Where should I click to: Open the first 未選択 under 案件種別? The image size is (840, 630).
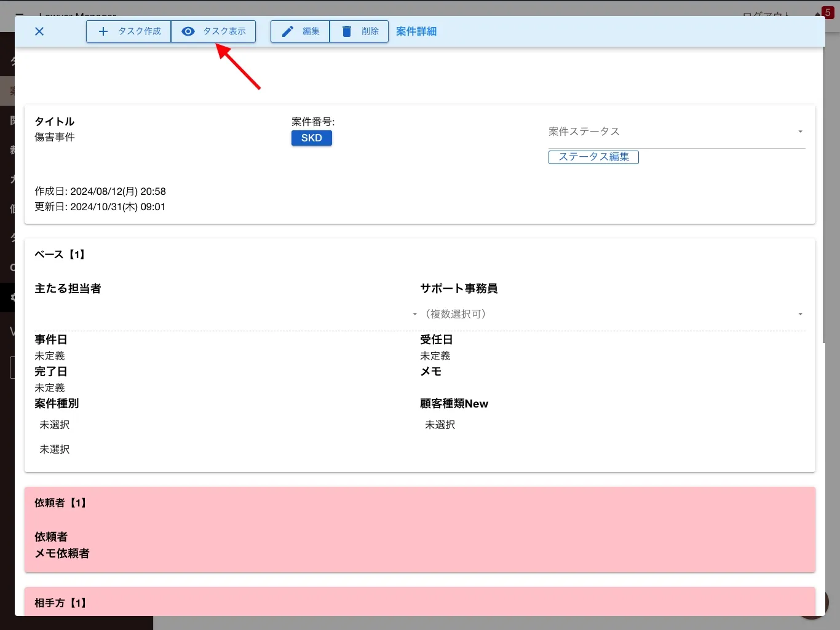55,425
